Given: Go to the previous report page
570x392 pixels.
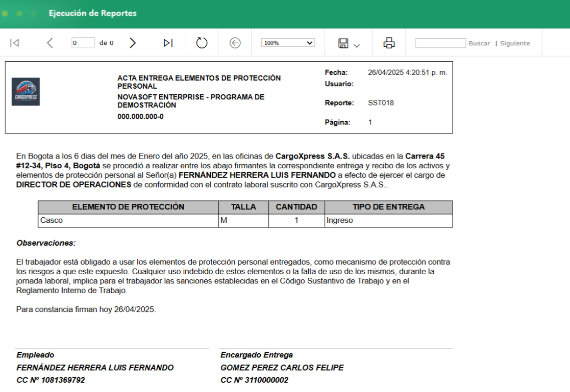Looking at the screenshot, I should 50,43.
